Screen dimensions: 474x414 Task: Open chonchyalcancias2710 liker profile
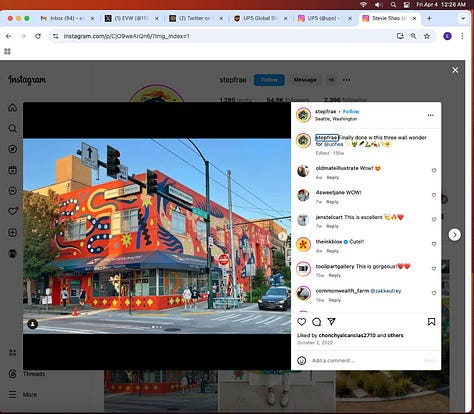click(x=347, y=335)
